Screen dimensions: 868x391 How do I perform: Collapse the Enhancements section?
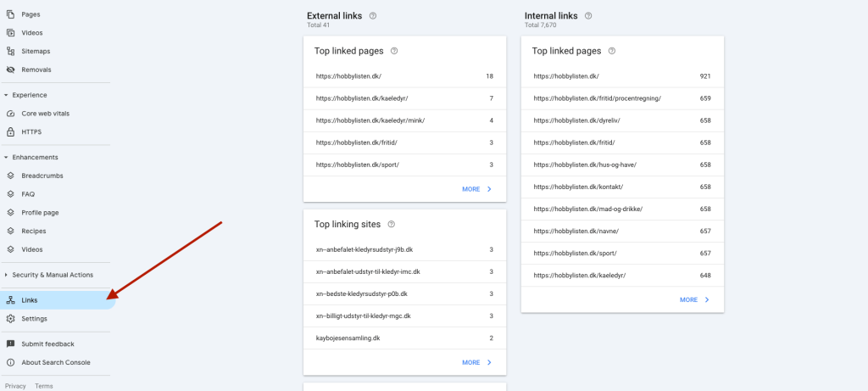tap(6, 157)
